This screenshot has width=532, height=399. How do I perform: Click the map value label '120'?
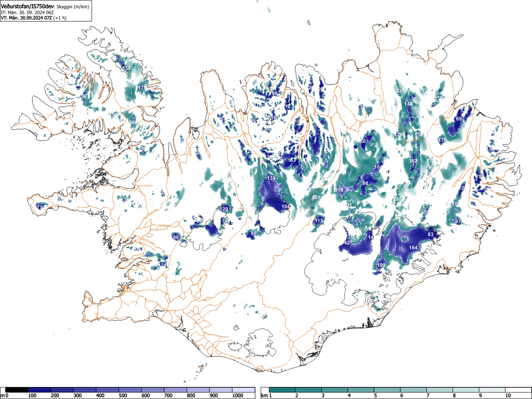click(224, 209)
